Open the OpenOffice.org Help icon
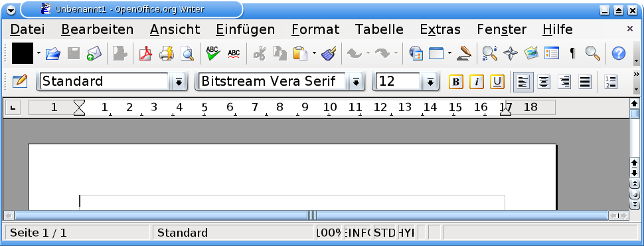 [619, 53]
